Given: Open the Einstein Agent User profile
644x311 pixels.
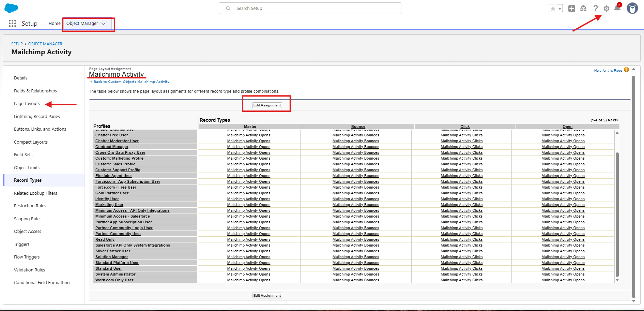Looking at the screenshot, I should click(x=113, y=176).
